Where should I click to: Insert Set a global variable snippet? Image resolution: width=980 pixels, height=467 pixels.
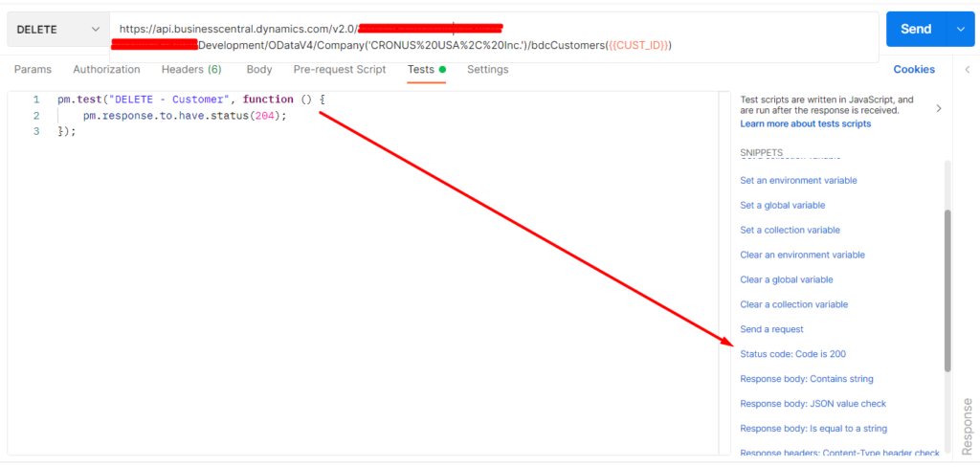click(x=783, y=205)
